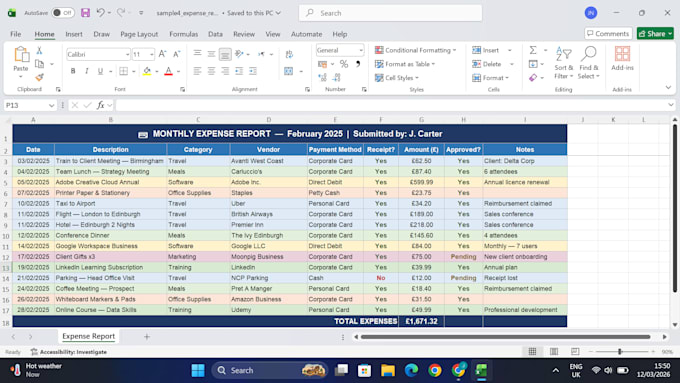Switch to the Insert tab
Screen dimensions: 680x383
tap(74, 34)
